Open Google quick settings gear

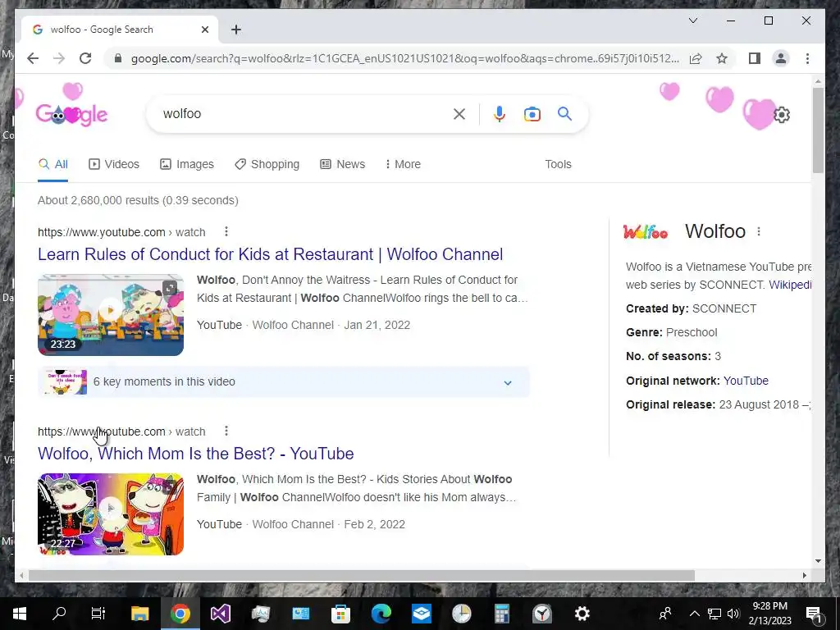[782, 115]
